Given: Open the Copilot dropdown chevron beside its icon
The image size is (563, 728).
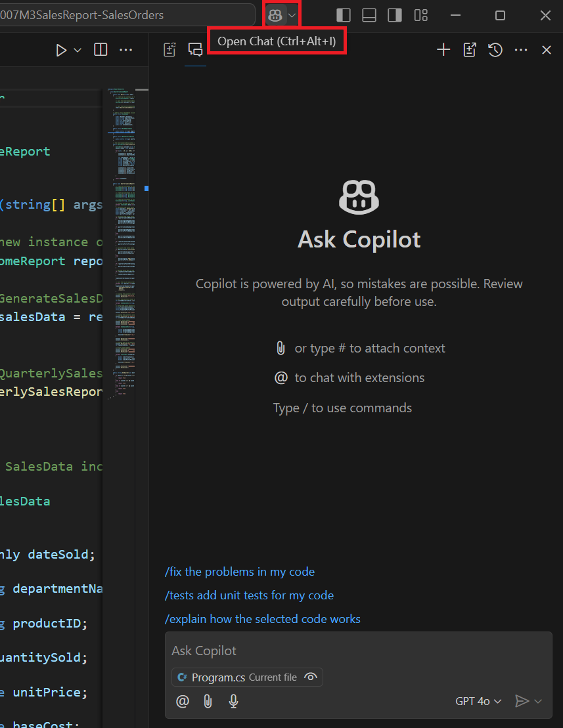Looking at the screenshot, I should tap(292, 14).
